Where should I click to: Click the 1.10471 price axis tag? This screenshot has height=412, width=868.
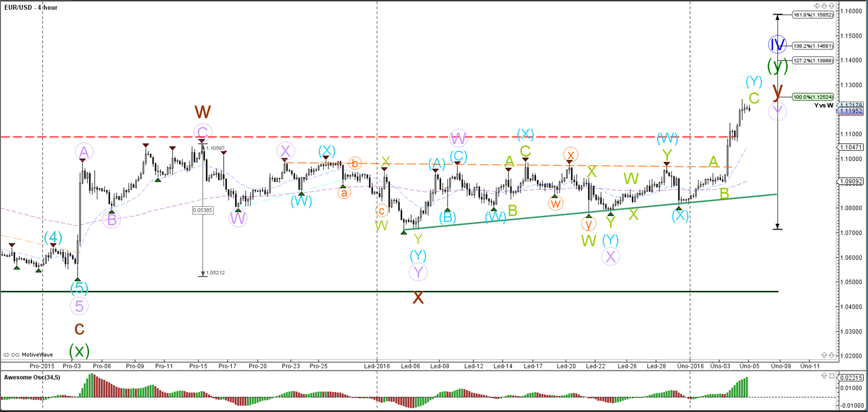851,147
